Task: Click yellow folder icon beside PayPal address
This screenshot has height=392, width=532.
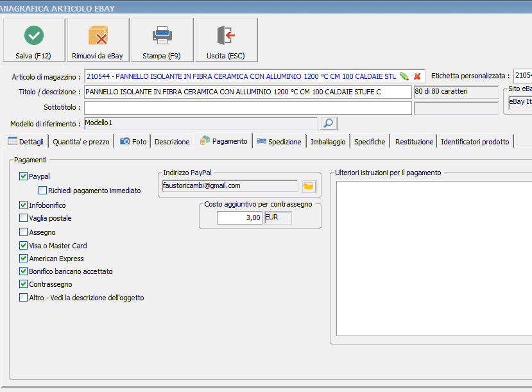Action: [309, 186]
